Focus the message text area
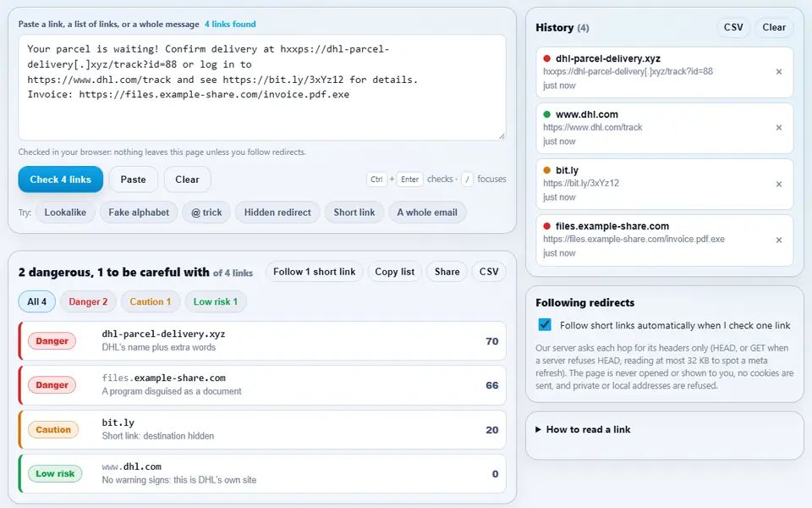Screen dimensions: 812x508 (262, 87)
